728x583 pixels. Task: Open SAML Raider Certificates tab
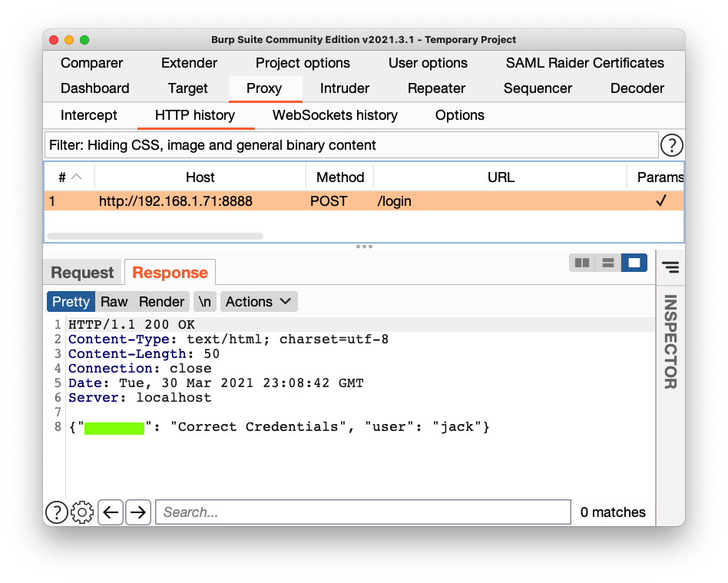(x=585, y=63)
